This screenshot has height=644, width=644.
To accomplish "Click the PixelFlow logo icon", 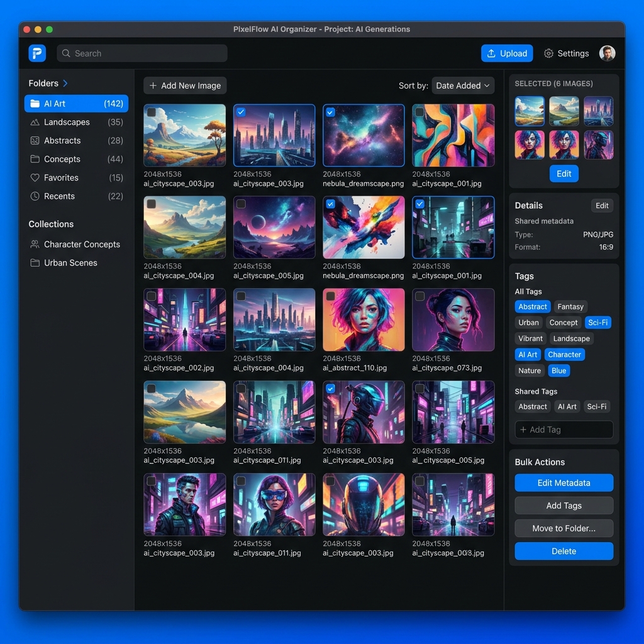I will coord(37,53).
